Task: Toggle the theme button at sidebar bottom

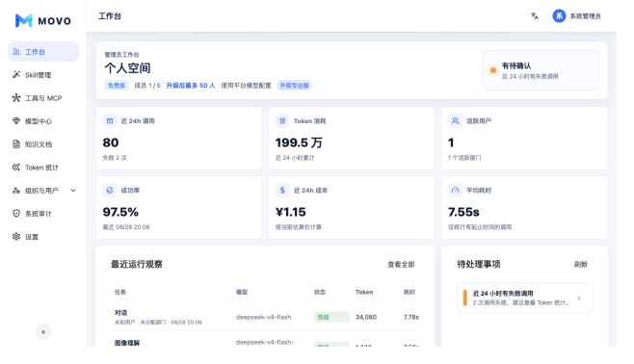Action: click(x=43, y=332)
